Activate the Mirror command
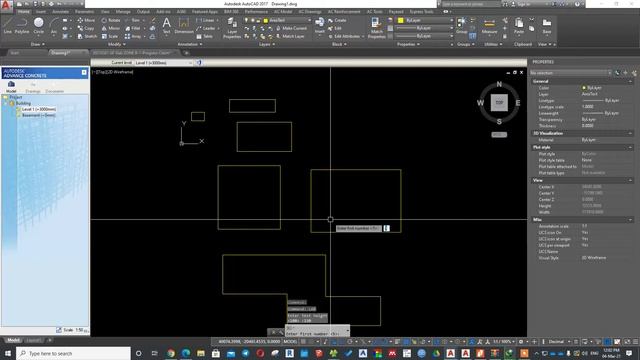 click(x=111, y=28)
